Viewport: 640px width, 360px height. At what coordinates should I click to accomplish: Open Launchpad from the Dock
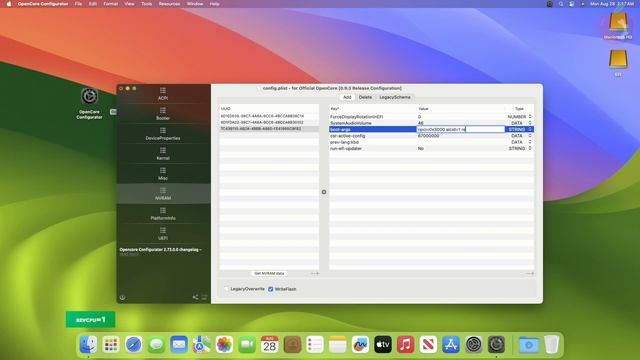(x=111, y=345)
